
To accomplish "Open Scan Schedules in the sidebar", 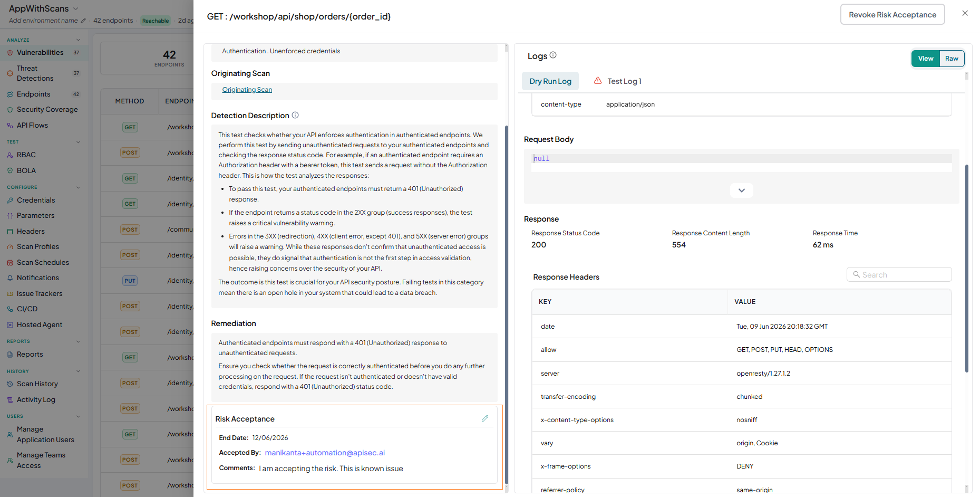I will pos(43,262).
